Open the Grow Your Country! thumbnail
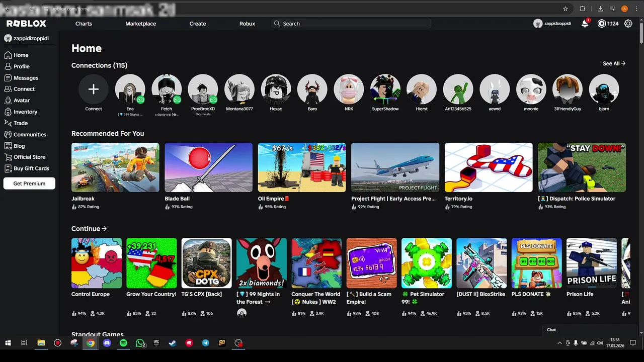 click(x=151, y=263)
